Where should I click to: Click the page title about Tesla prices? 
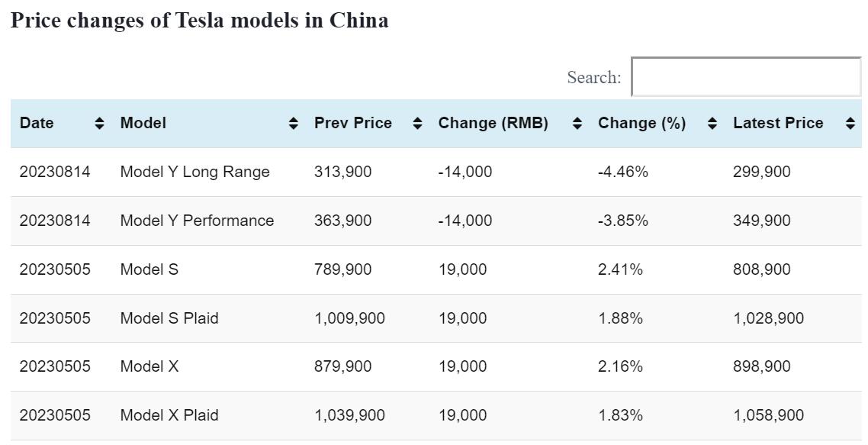point(200,21)
